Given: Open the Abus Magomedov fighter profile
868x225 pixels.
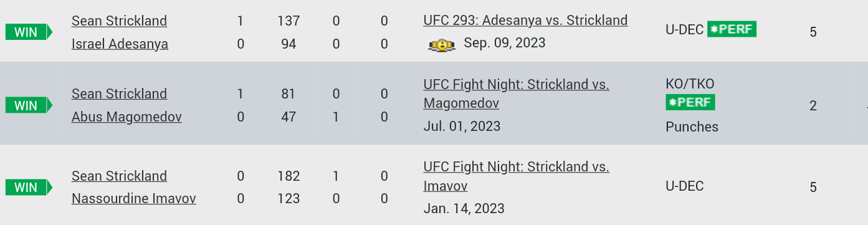Looking at the screenshot, I should pyautogui.click(x=126, y=117).
